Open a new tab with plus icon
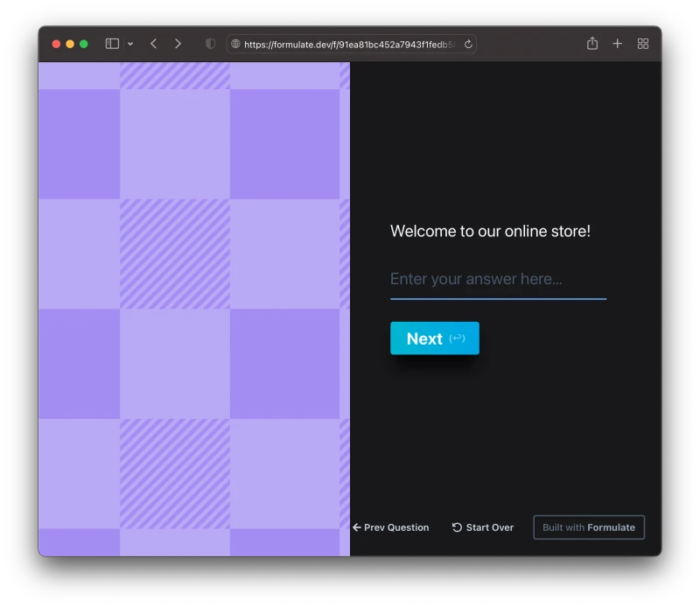The height and width of the screenshot is (607, 700). 618,44
